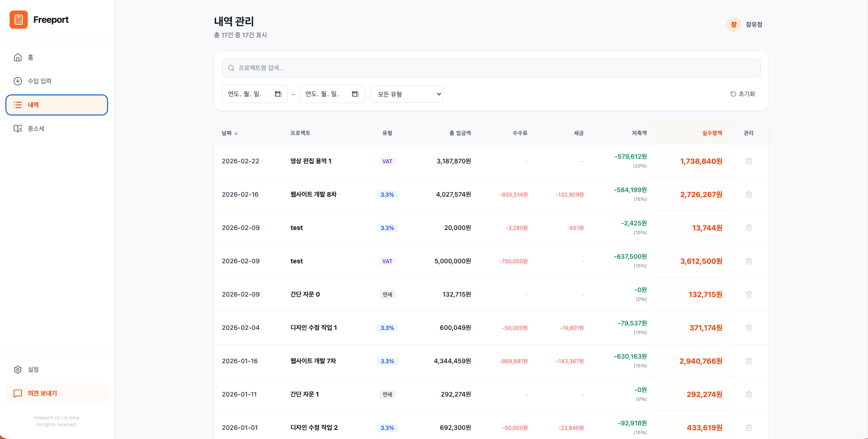The height and width of the screenshot is (439, 868).
Task: Click the Freeport calculator logo icon
Action: [19, 20]
